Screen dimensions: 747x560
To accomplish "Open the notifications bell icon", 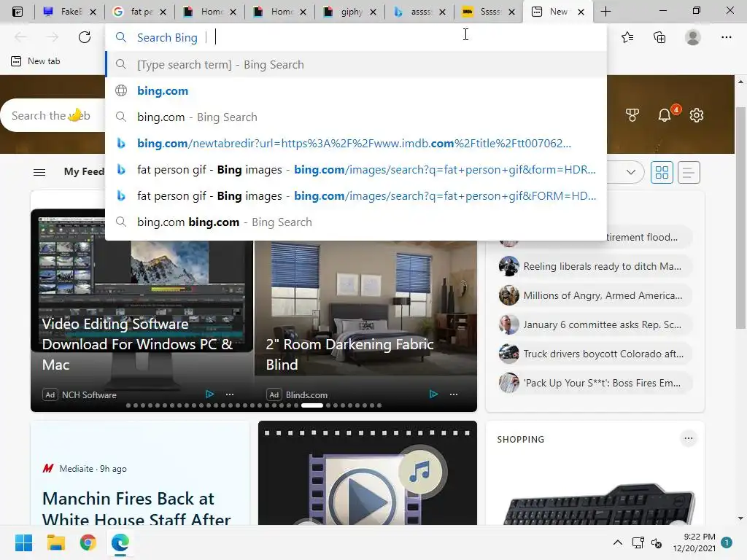I will [x=664, y=114].
